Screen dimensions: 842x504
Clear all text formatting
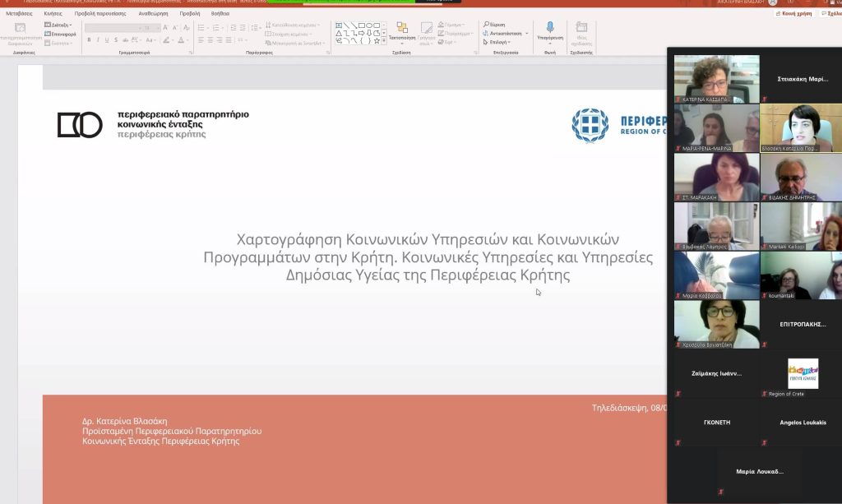[x=187, y=27]
